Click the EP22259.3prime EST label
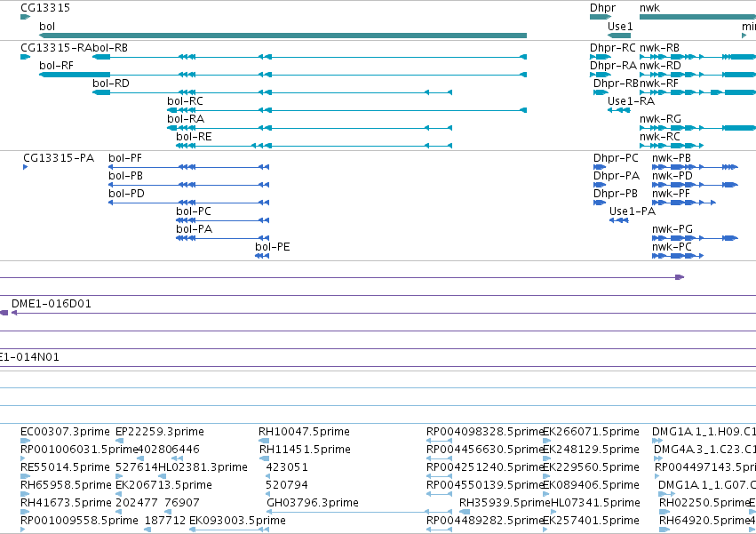 (x=160, y=432)
